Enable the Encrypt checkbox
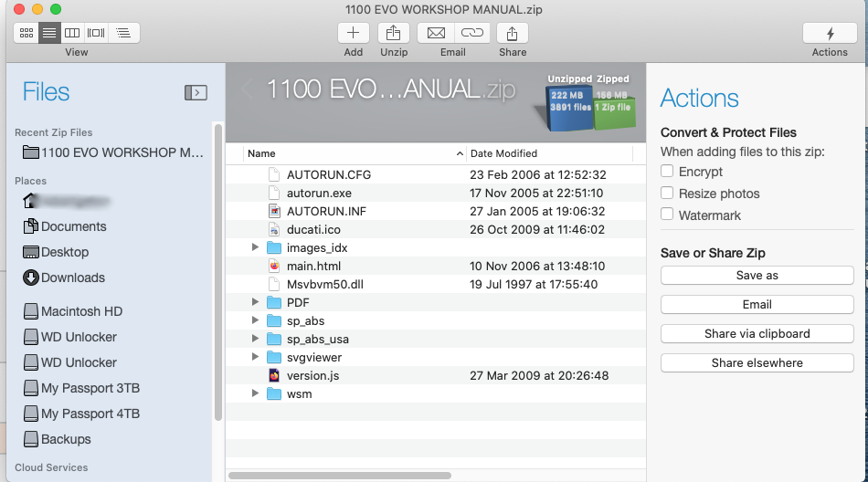Screen dimensions: 868x482 (667, 171)
